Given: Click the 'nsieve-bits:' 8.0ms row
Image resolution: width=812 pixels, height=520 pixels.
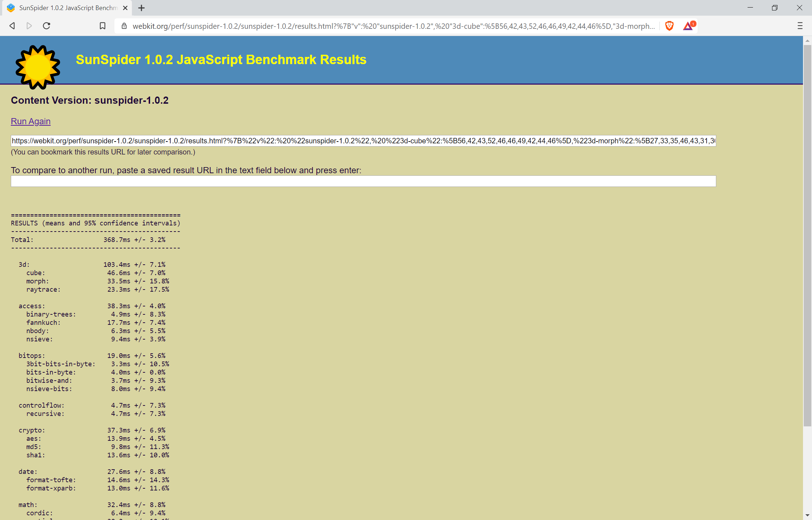Looking at the screenshot, I should 96,389.
